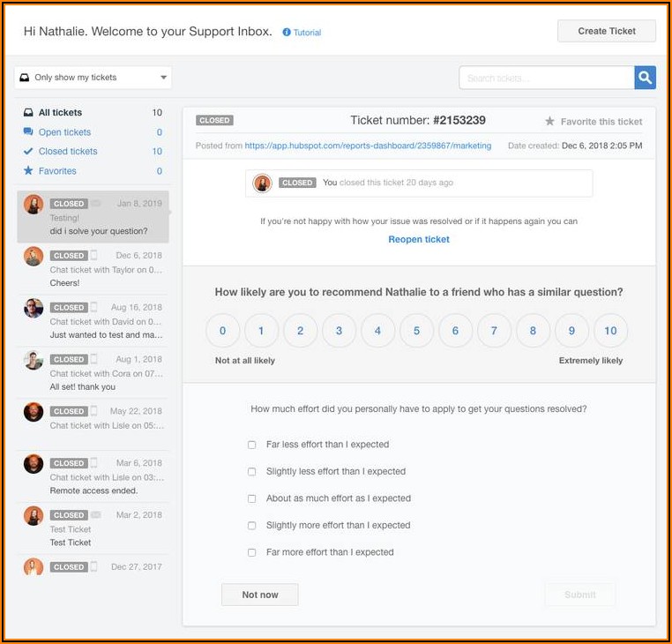Click the Create Ticket button
Viewport: 672px width, 644px height.
pos(607,31)
